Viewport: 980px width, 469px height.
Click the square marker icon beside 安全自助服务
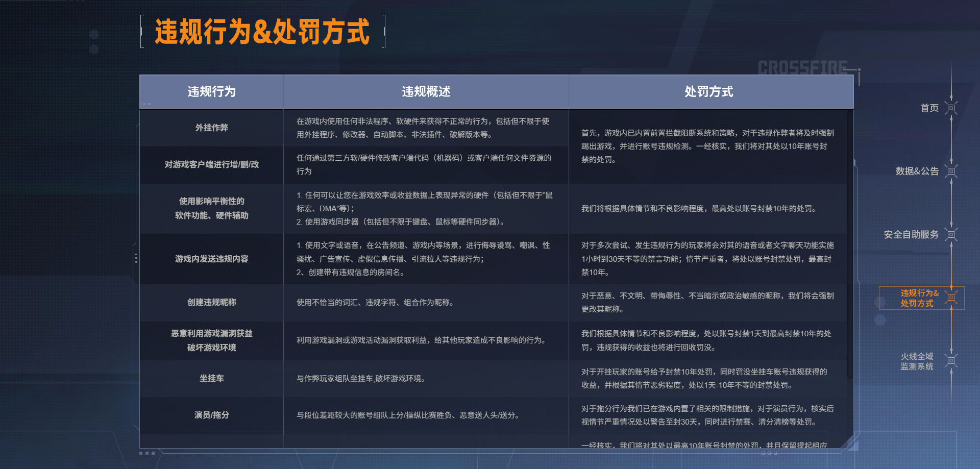tap(951, 235)
